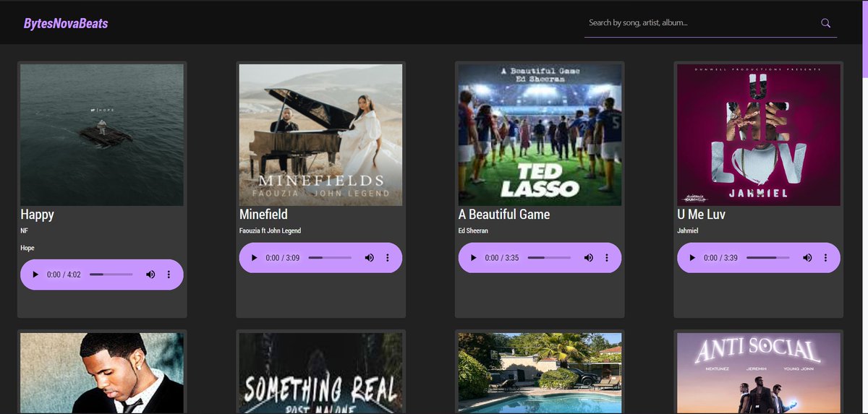The image size is (868, 414).
Task: Open the swimming pool cover art
Action: [x=540, y=374]
